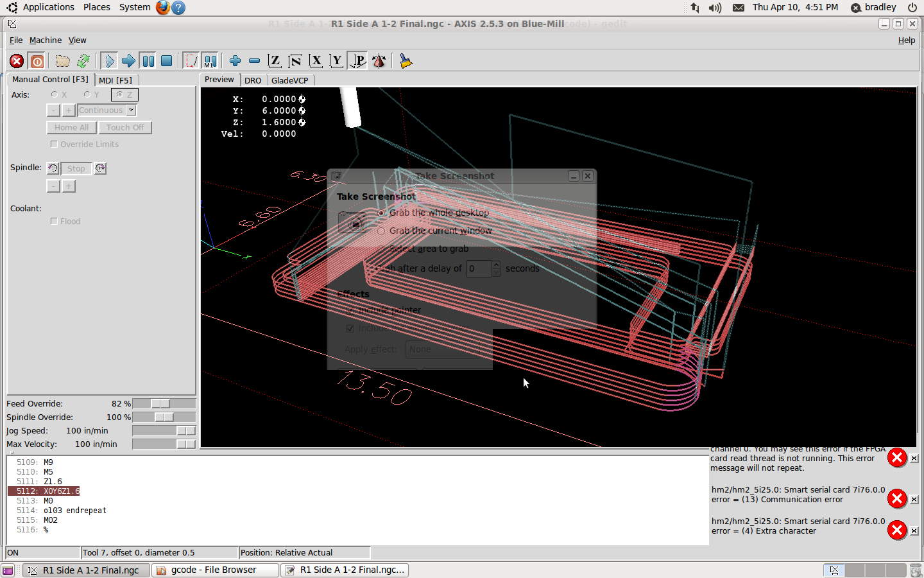924x578 pixels.
Task: Click the Home All button
Action: click(x=72, y=127)
